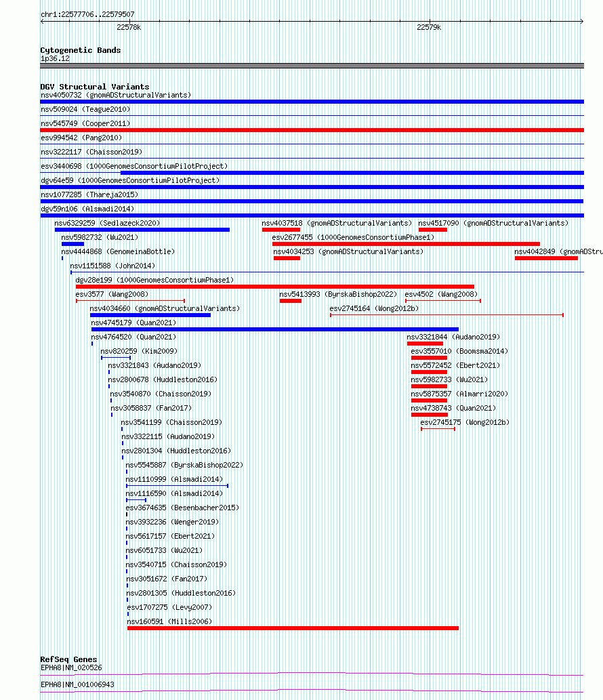Open nsv5617157 (Ebert2021) label
The height and width of the screenshot is (700, 603).
click(170, 537)
